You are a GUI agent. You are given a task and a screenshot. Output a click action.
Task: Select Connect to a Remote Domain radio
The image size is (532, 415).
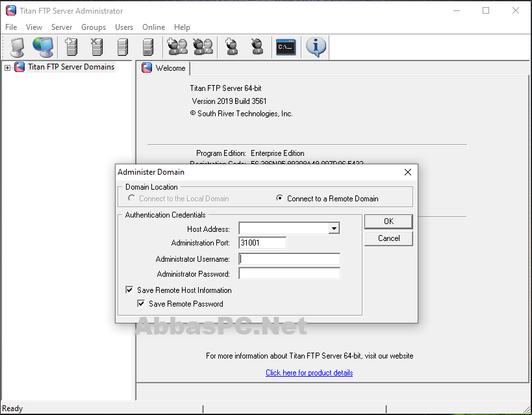(279, 198)
